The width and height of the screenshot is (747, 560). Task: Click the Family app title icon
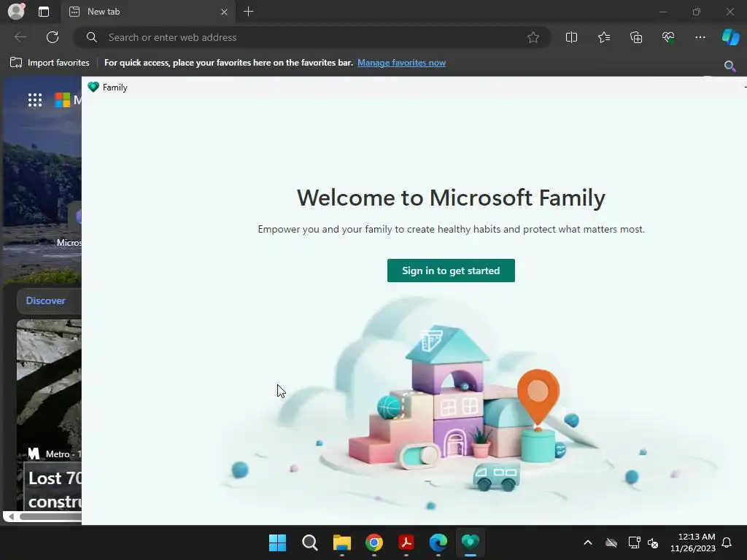tap(93, 87)
